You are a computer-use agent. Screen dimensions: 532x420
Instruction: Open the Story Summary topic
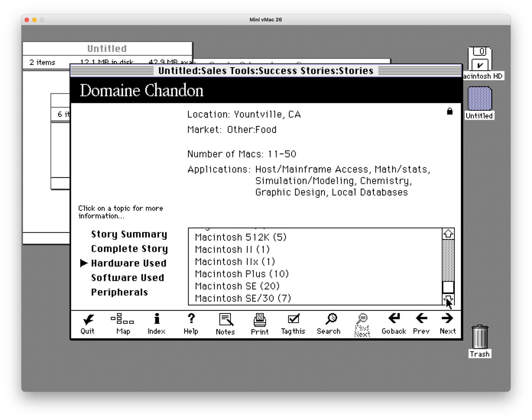pyautogui.click(x=129, y=234)
